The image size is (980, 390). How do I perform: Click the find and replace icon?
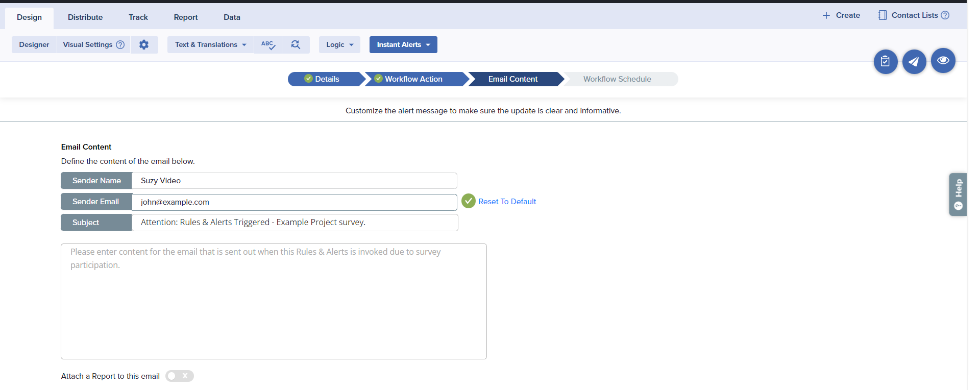pyautogui.click(x=296, y=45)
